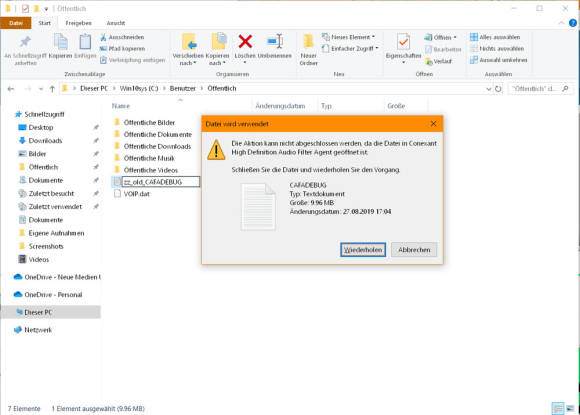Select the Umbenennen rename icon
The image size is (580, 415).
(x=275, y=41)
